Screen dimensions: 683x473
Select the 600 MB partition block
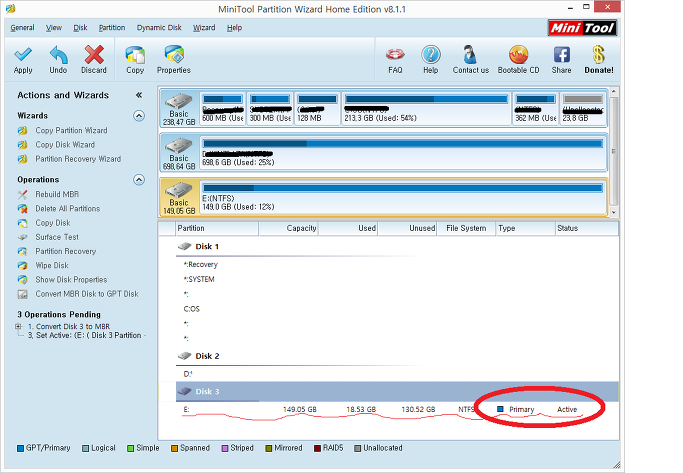[x=223, y=108]
